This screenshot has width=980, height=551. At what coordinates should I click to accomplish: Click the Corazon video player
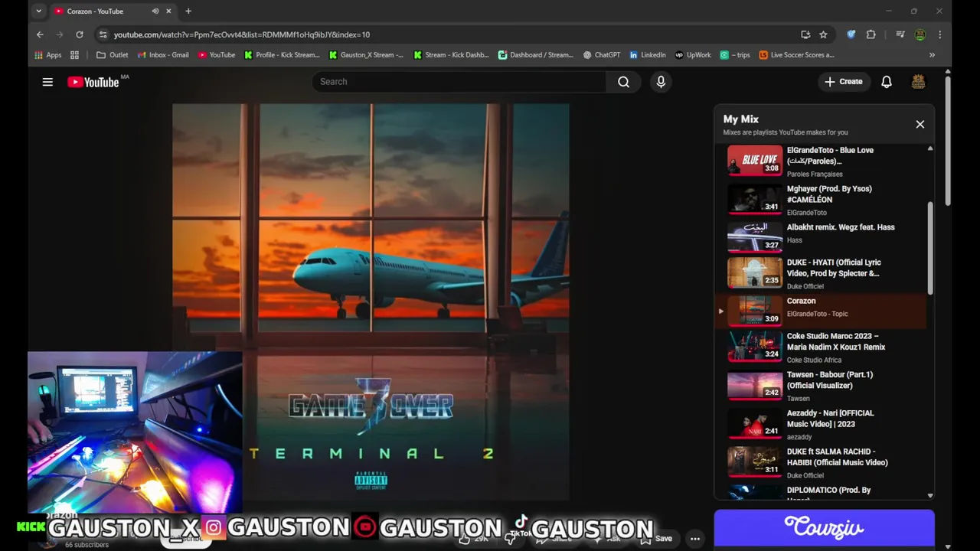pos(371,302)
